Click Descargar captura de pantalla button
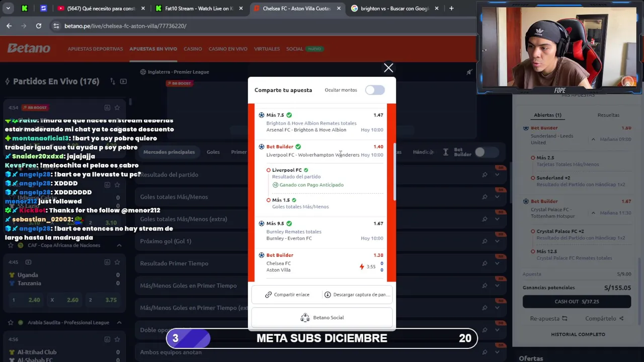The image size is (644, 362). [x=357, y=295]
